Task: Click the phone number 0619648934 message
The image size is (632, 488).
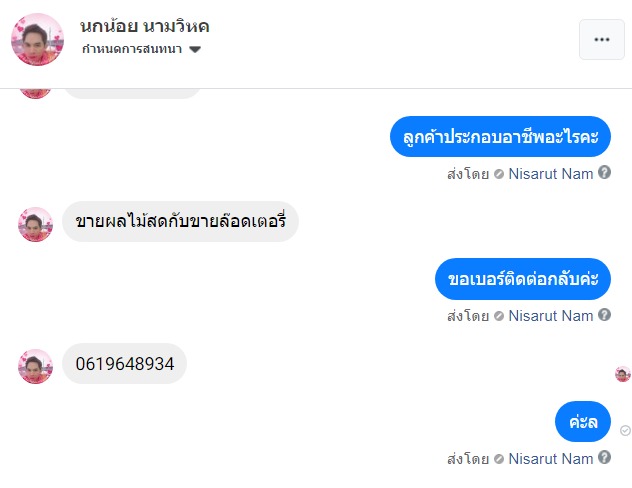Action: point(124,364)
